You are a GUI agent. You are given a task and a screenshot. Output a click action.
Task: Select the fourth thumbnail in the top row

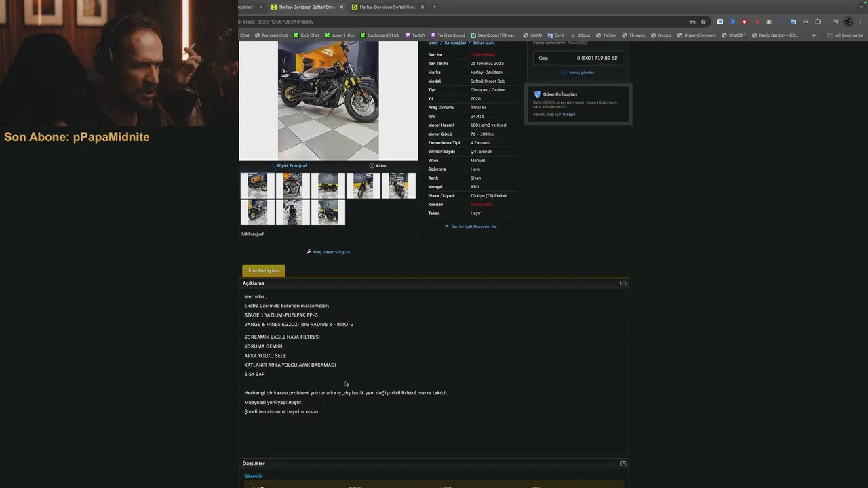(363, 185)
